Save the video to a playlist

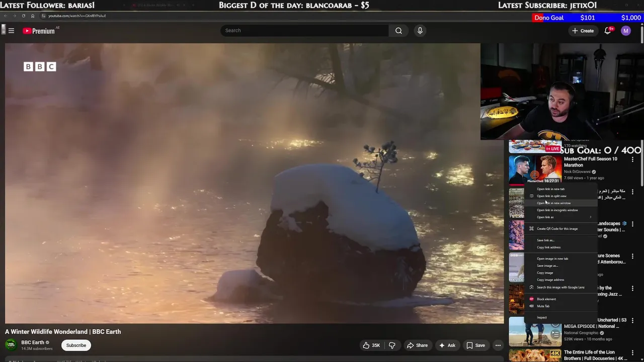(x=475, y=345)
